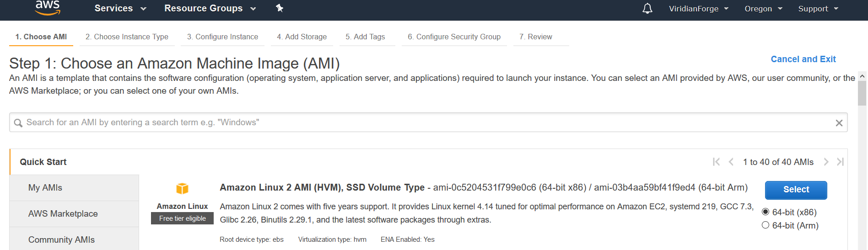The image size is (868, 250).
Task: Switch to Choose AMI step tab
Action: point(41,37)
